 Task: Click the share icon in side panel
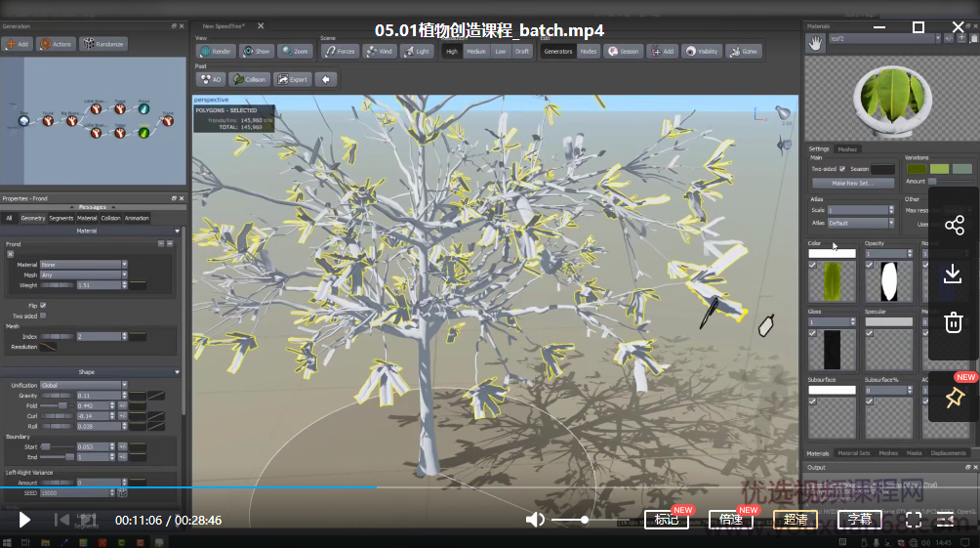pos(954,226)
